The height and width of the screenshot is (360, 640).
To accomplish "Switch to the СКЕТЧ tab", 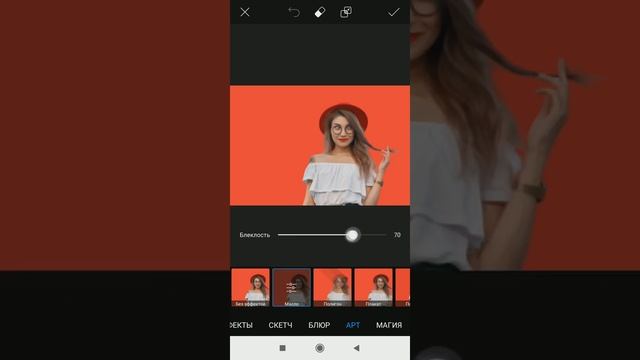I will [280, 325].
